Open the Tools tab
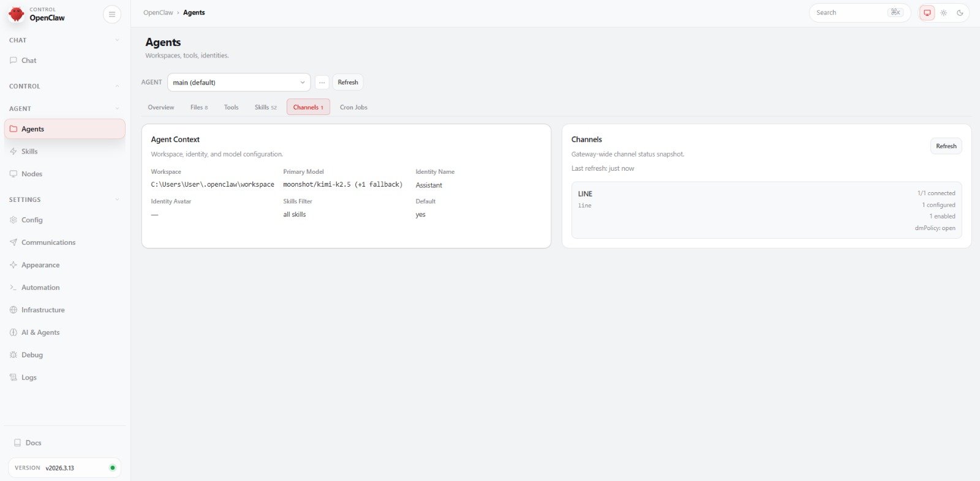Image resolution: width=980 pixels, height=481 pixels. 231,107
